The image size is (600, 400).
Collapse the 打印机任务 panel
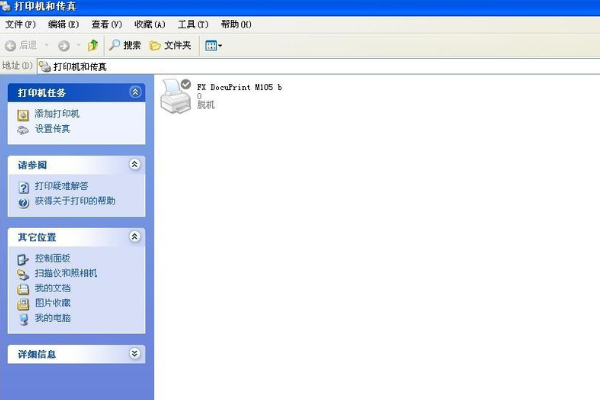pyautogui.click(x=135, y=92)
